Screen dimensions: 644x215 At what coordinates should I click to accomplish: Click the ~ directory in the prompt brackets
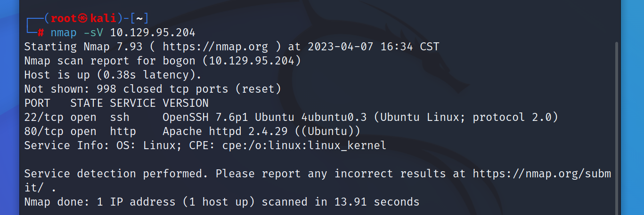click(x=140, y=19)
